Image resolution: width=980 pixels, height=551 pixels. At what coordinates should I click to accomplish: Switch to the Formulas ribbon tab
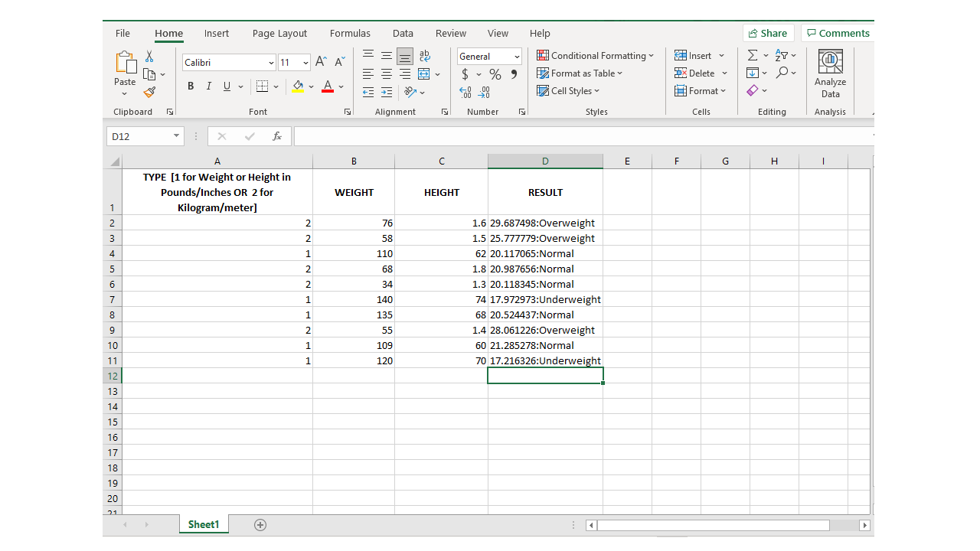pyautogui.click(x=350, y=33)
